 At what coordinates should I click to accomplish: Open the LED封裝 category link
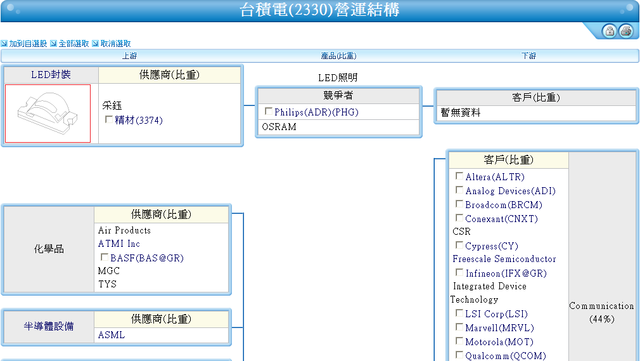[51, 75]
